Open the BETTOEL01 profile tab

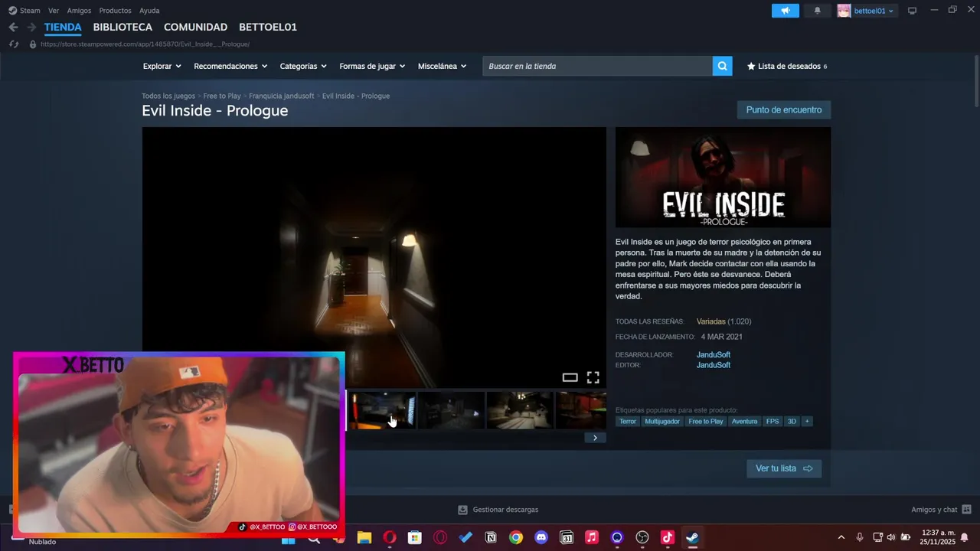click(x=268, y=27)
